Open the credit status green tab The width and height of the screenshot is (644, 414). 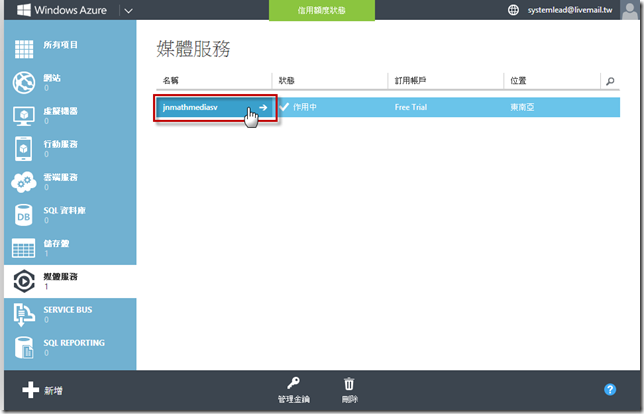tap(322, 10)
